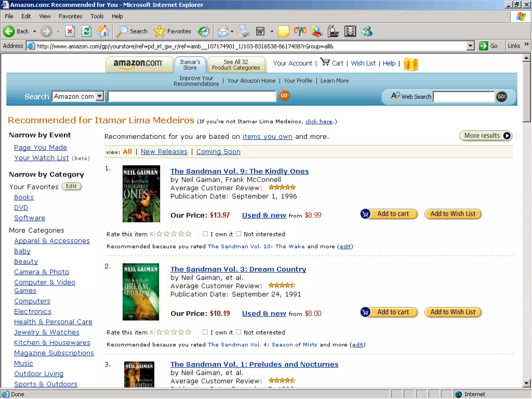Open the New Releases view link
Image resolution: width=532 pixels, height=399 pixels.
(164, 151)
